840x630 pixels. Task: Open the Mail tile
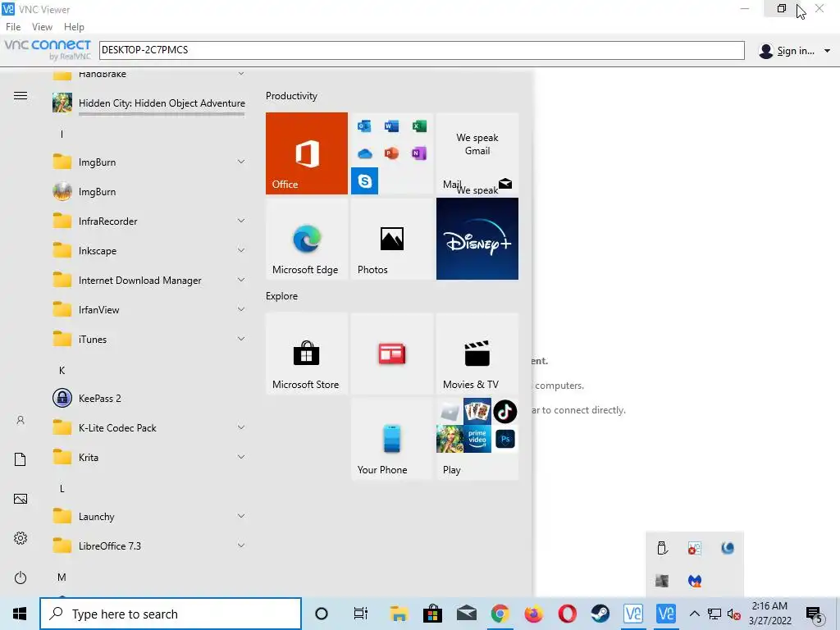[x=477, y=153]
